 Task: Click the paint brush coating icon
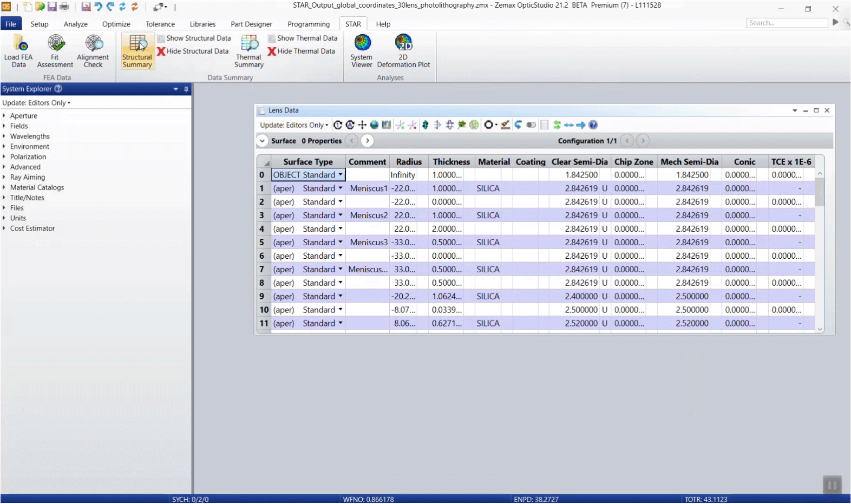point(506,125)
